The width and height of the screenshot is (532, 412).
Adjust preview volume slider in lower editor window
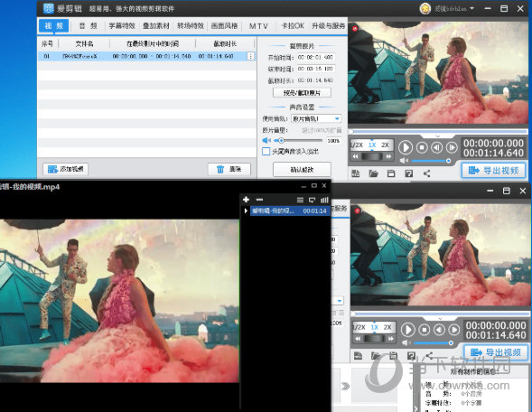pyautogui.click(x=434, y=342)
